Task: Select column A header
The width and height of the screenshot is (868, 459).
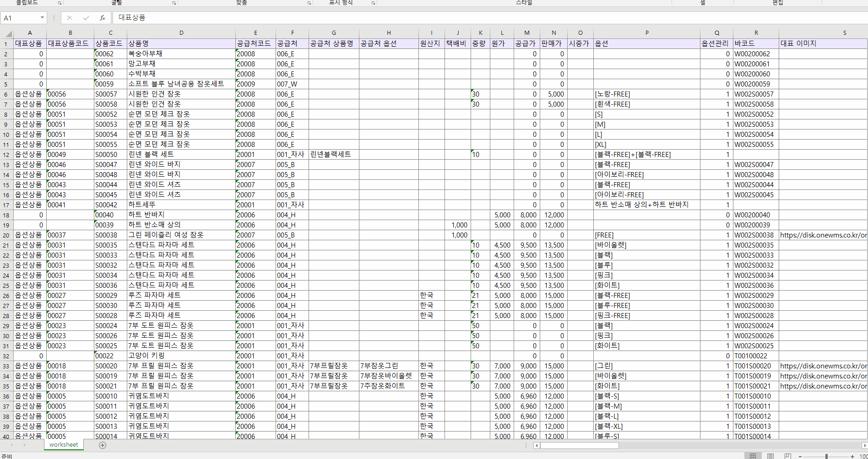Action: (x=30, y=33)
